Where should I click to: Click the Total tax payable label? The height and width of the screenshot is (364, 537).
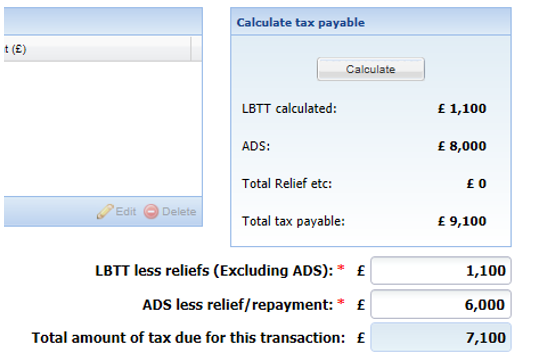coord(293,221)
